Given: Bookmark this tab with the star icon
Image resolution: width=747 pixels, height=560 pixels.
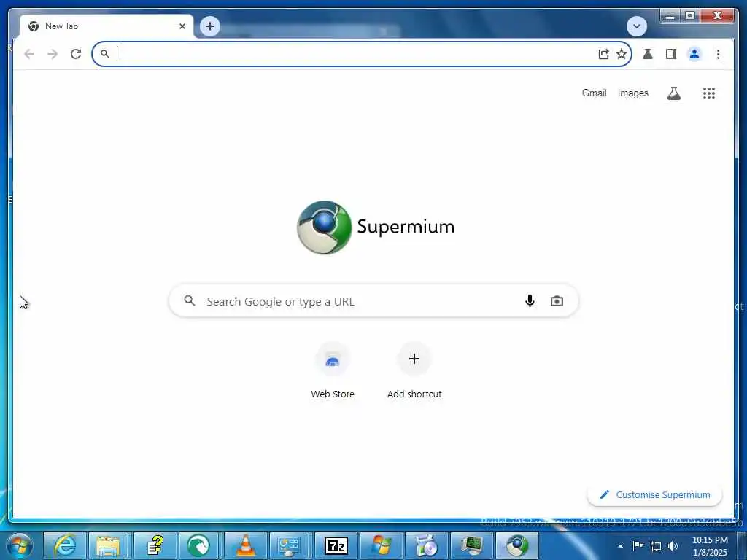Looking at the screenshot, I should point(622,54).
